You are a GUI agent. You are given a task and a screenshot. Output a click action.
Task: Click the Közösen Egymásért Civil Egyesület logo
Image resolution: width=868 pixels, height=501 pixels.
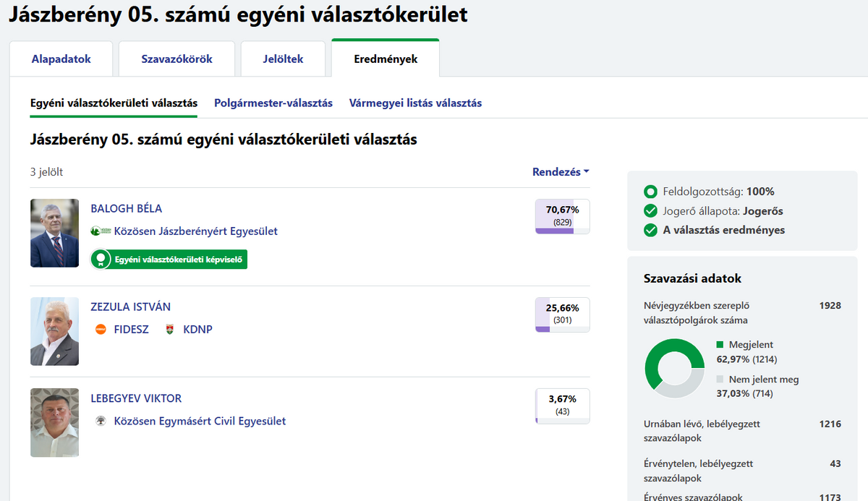(101, 421)
